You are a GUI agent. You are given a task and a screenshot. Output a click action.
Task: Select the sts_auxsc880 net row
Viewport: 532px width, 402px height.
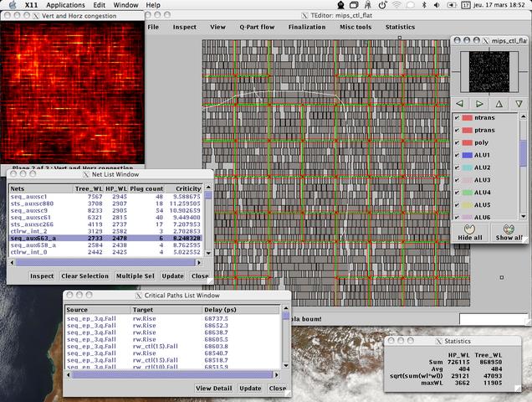(32, 204)
